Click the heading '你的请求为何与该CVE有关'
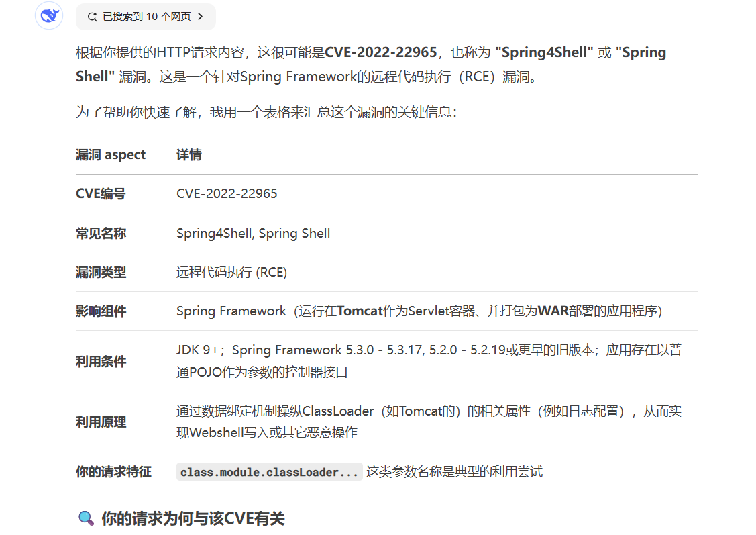Image resolution: width=756 pixels, height=535 pixels. click(x=193, y=519)
